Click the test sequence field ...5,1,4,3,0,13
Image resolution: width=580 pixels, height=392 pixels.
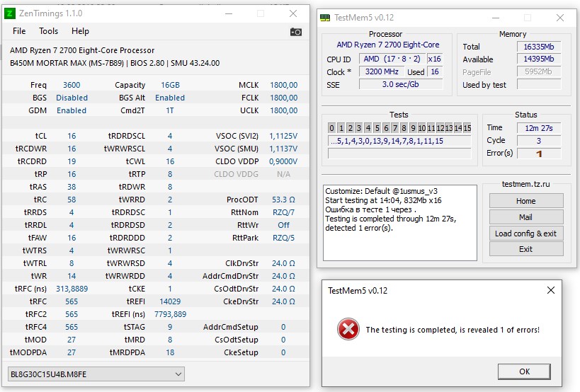[x=399, y=141]
